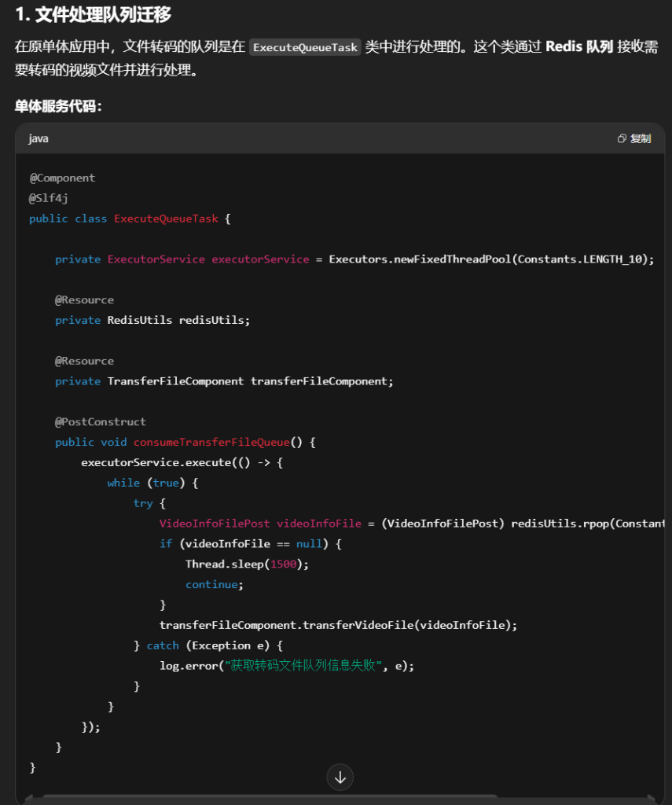Click the @PostConstruct annotation

coord(100,421)
